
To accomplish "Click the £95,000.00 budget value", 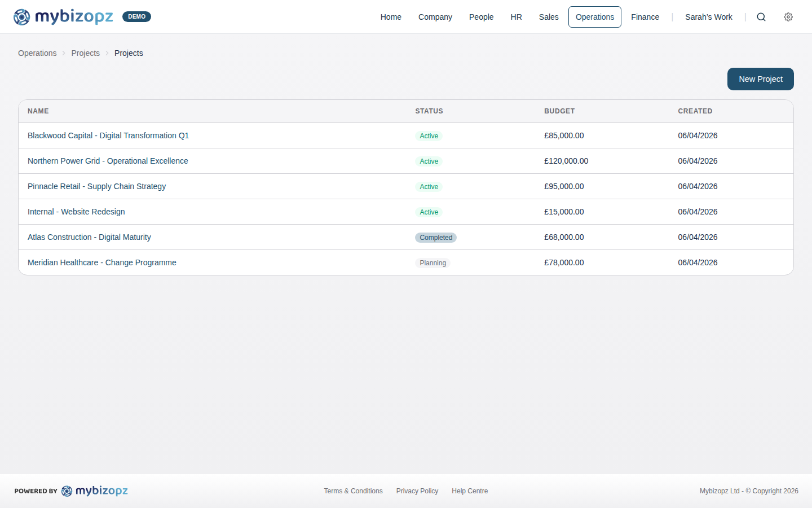I will click(564, 186).
